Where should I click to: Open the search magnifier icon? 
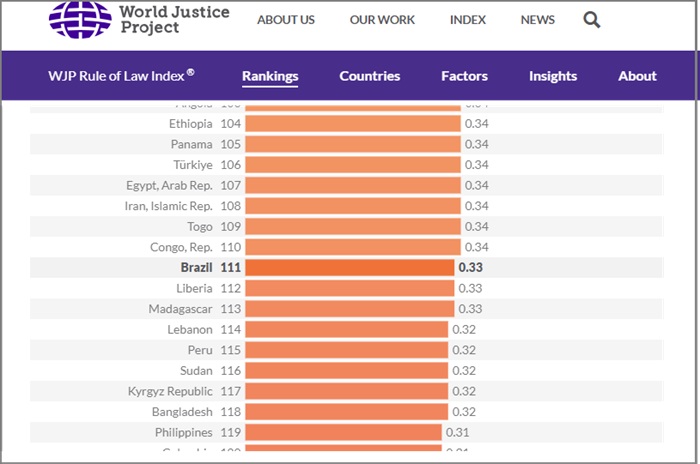point(591,20)
